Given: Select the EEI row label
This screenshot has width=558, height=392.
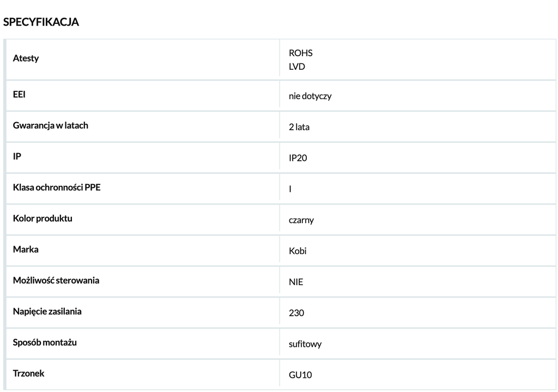Looking at the screenshot, I should [19, 94].
